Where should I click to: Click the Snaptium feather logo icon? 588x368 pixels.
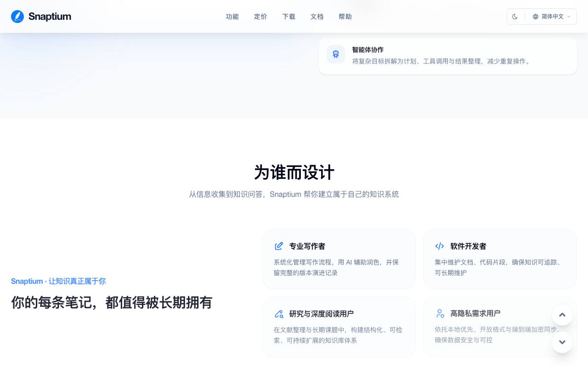(17, 17)
